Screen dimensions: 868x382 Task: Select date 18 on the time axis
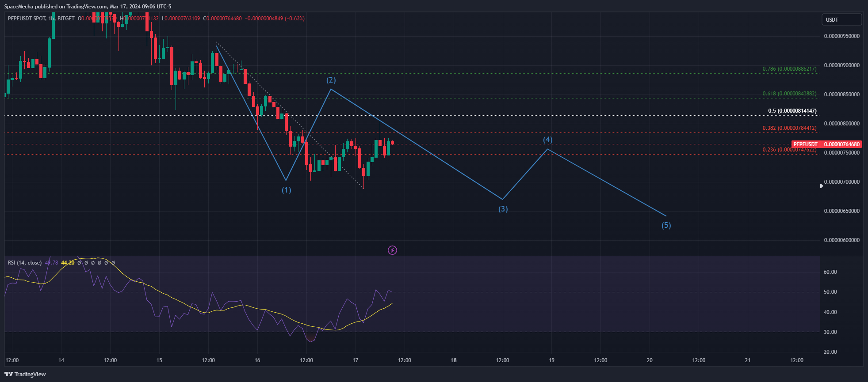click(x=454, y=360)
